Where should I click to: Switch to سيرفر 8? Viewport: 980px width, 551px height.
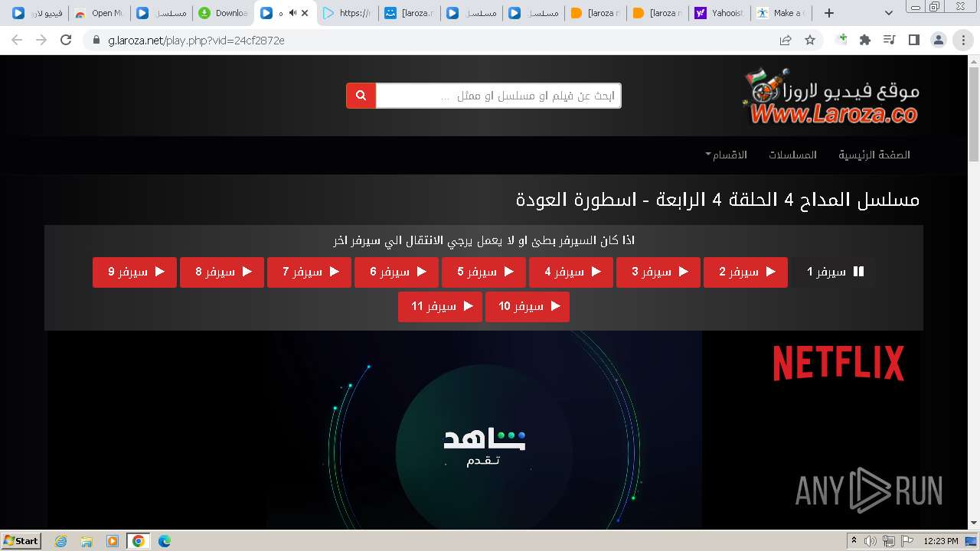click(222, 272)
